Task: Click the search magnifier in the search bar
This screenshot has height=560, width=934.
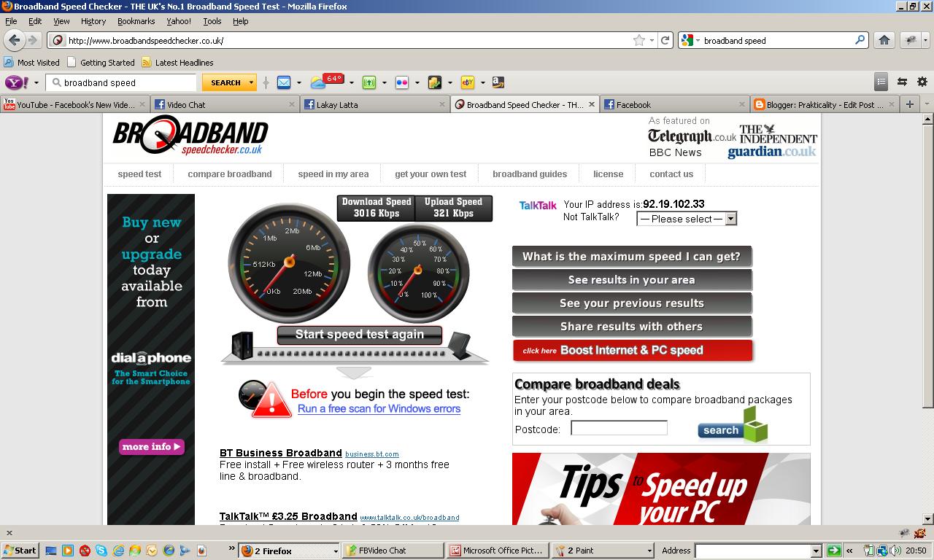Action: 860,40
